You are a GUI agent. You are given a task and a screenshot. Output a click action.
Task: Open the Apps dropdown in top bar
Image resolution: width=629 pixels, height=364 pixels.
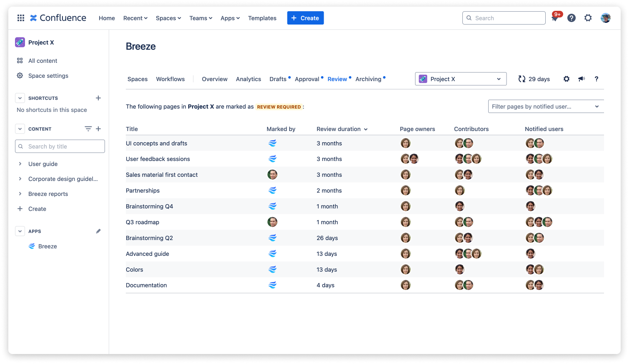230,18
